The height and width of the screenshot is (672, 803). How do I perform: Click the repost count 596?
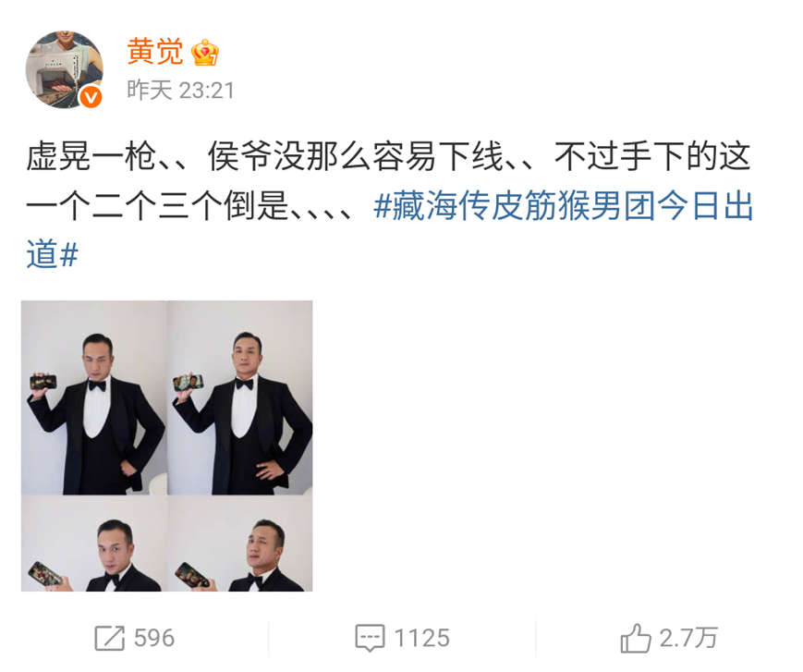154,638
